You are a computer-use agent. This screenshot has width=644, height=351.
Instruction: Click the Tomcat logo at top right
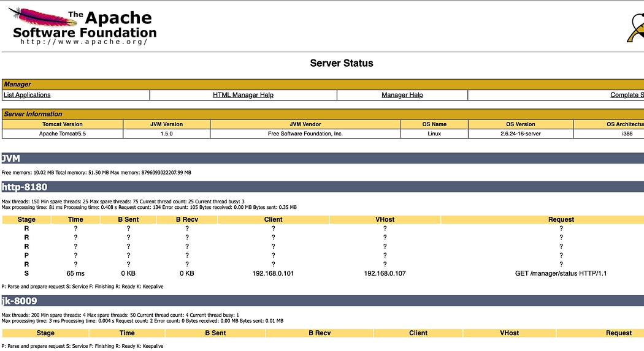[x=636, y=28]
